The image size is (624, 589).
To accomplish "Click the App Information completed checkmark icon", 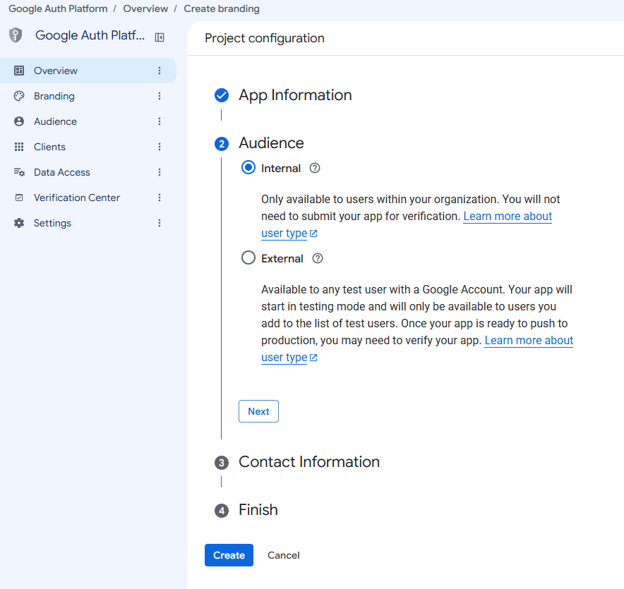I will [x=222, y=96].
